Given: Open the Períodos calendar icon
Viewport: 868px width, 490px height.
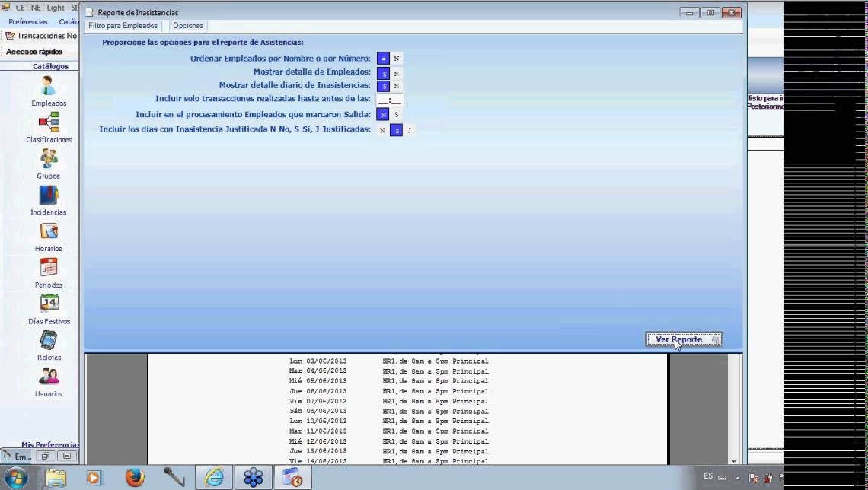Looking at the screenshot, I should point(49,268).
